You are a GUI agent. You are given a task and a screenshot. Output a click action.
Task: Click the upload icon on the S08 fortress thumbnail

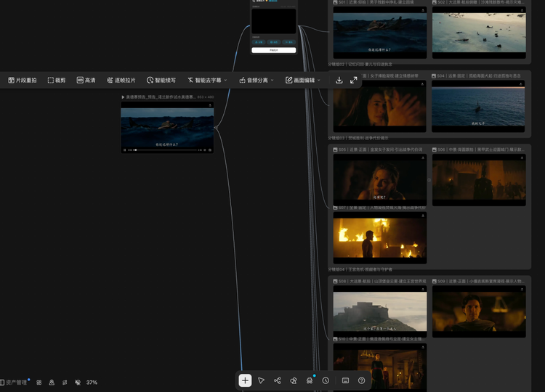coord(423,289)
